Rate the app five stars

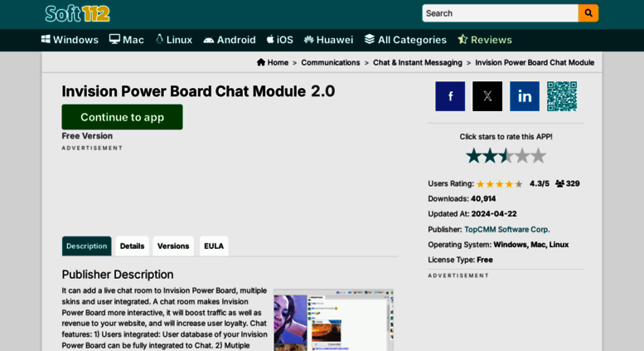tap(538, 156)
